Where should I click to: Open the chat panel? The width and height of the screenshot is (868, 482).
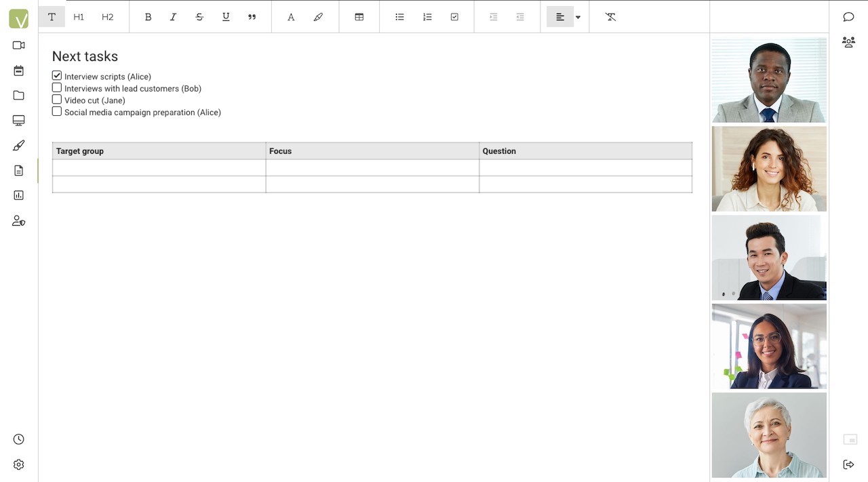click(x=848, y=16)
